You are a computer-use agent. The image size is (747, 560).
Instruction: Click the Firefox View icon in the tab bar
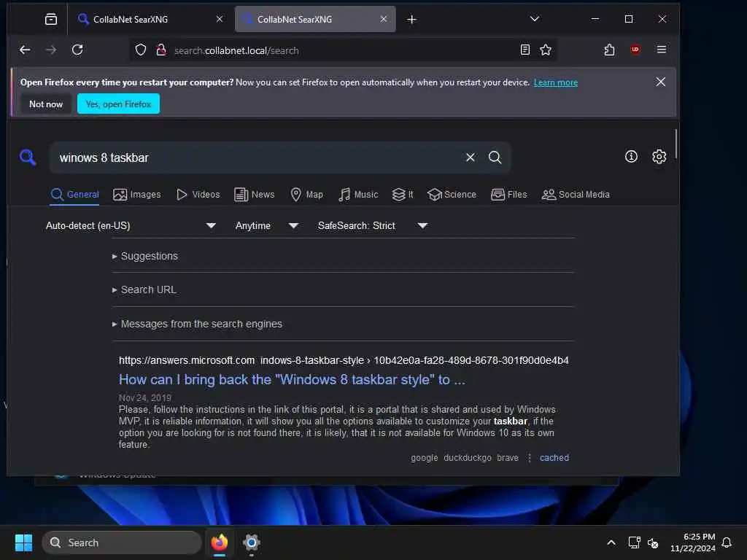point(51,19)
